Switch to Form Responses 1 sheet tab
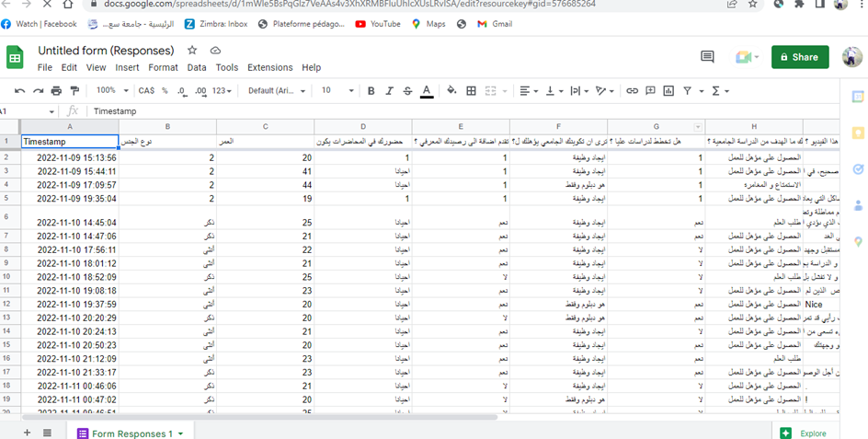Viewport: 868px width, 439px height. pyautogui.click(x=131, y=433)
